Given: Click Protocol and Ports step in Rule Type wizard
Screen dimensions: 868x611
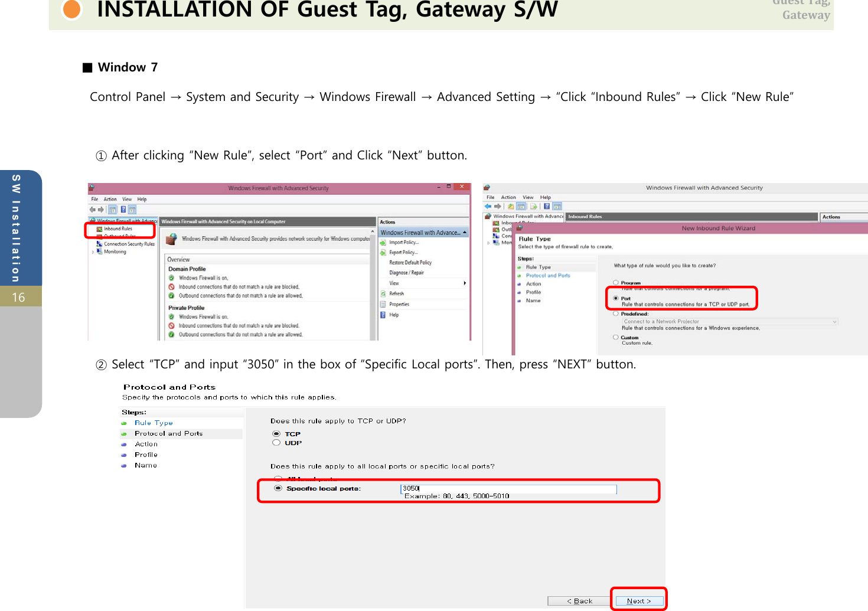Looking at the screenshot, I should pos(548,276).
